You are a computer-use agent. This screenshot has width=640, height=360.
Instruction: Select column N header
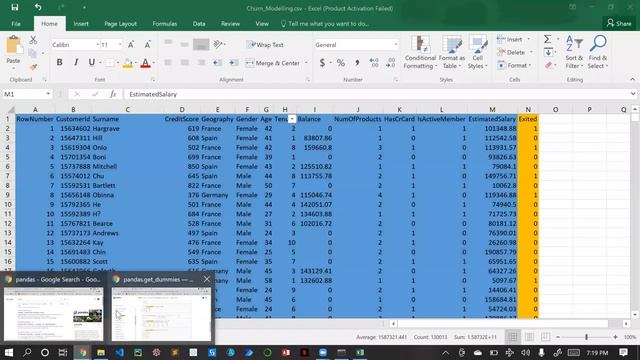[x=528, y=109]
